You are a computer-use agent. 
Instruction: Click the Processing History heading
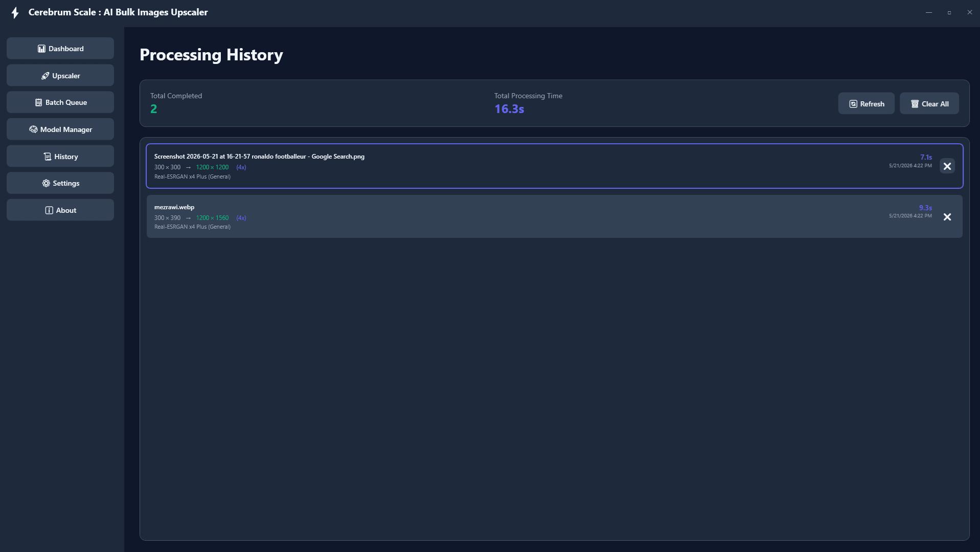pyautogui.click(x=211, y=55)
